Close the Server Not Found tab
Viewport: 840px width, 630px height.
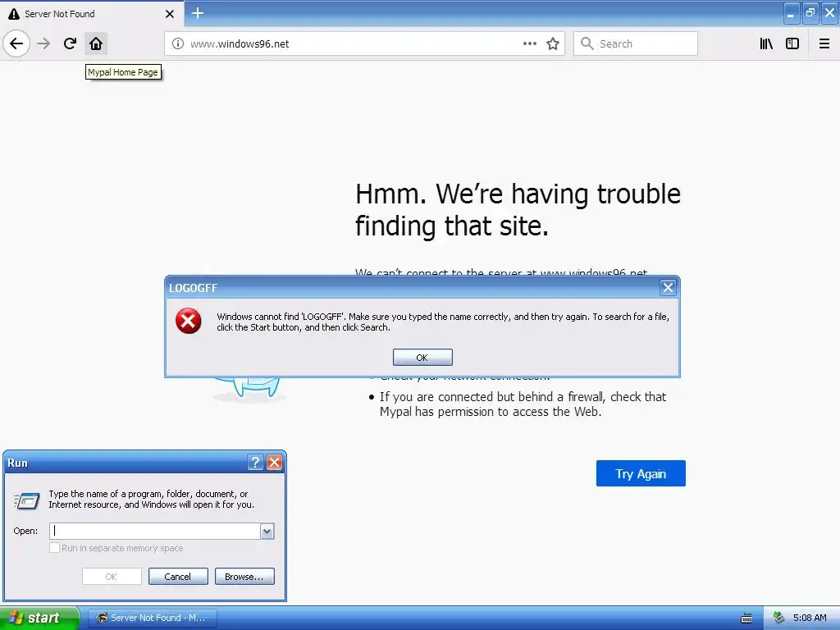[x=169, y=14]
